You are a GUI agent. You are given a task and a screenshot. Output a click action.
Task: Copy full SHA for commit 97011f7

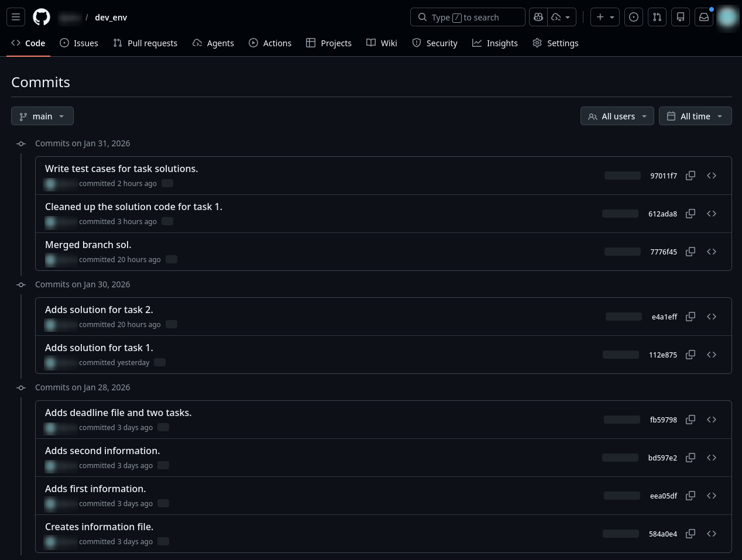691,176
